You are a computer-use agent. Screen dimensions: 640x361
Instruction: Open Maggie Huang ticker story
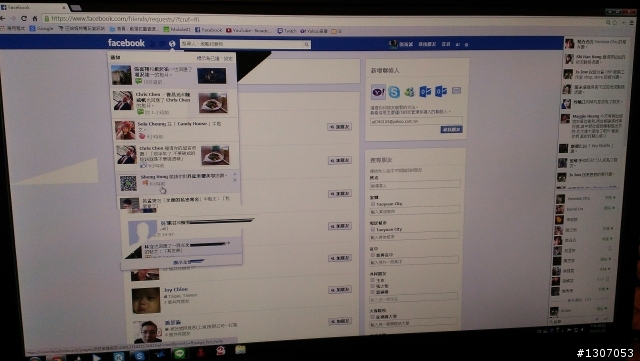click(592, 127)
